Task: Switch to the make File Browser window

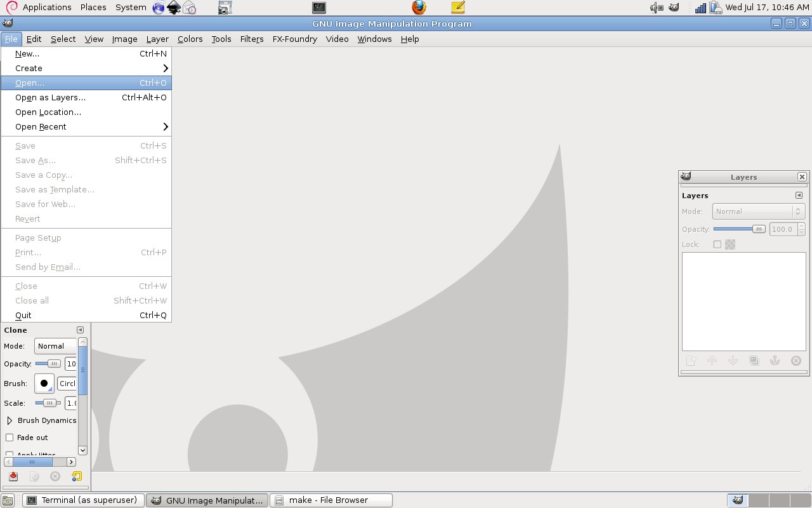Action: (331, 500)
